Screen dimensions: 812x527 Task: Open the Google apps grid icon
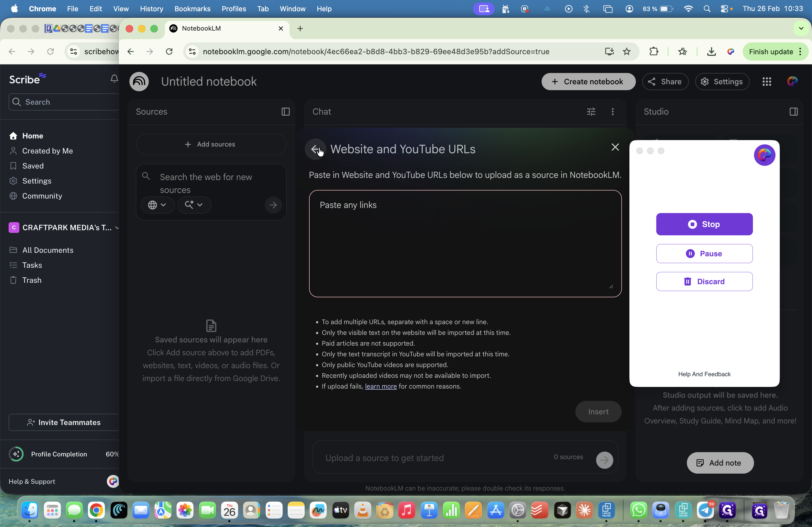click(767, 82)
